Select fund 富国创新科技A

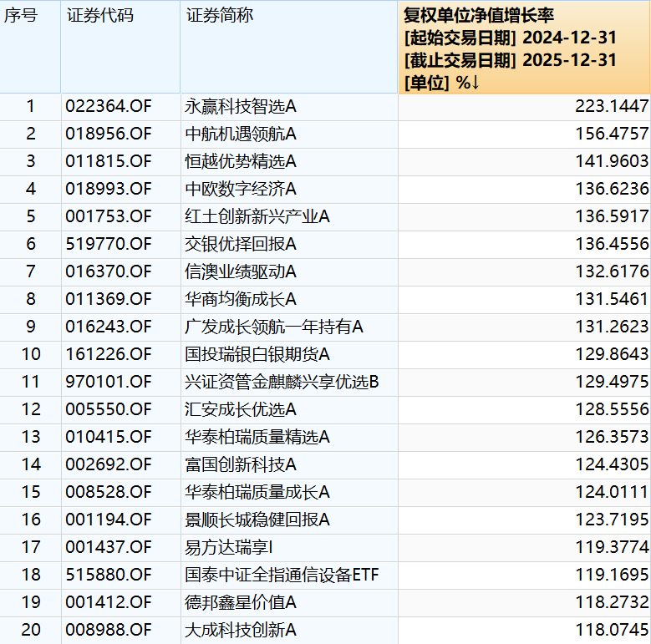241,464
